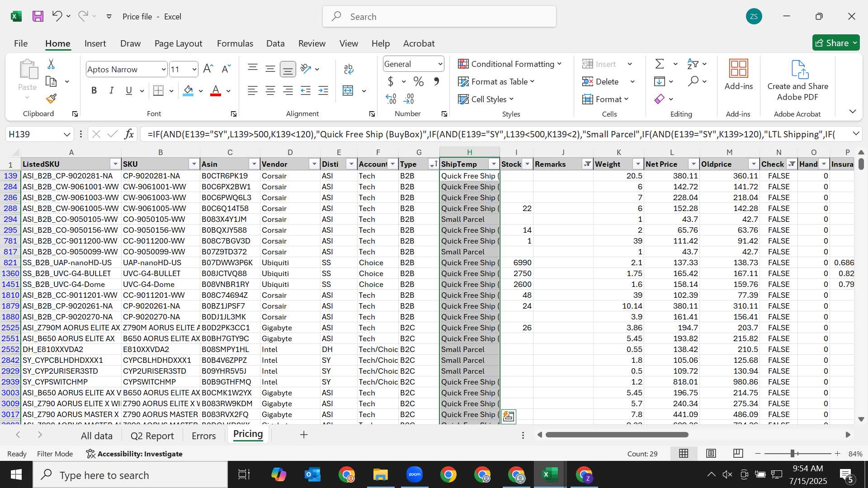Click the Wrap Text icon
This screenshot has height=488, width=868.
point(348,69)
